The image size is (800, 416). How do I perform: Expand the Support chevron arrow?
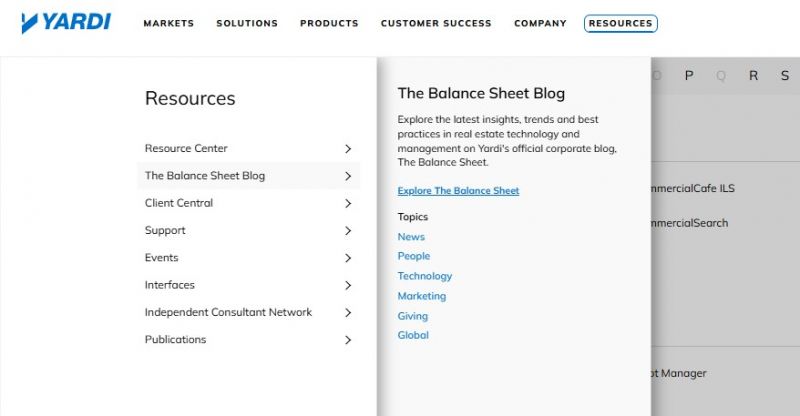(x=348, y=231)
